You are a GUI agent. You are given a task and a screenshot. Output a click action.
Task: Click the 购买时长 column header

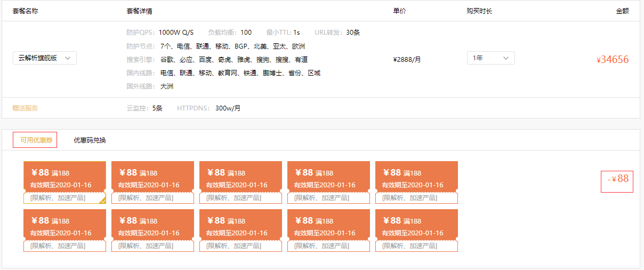(x=479, y=11)
